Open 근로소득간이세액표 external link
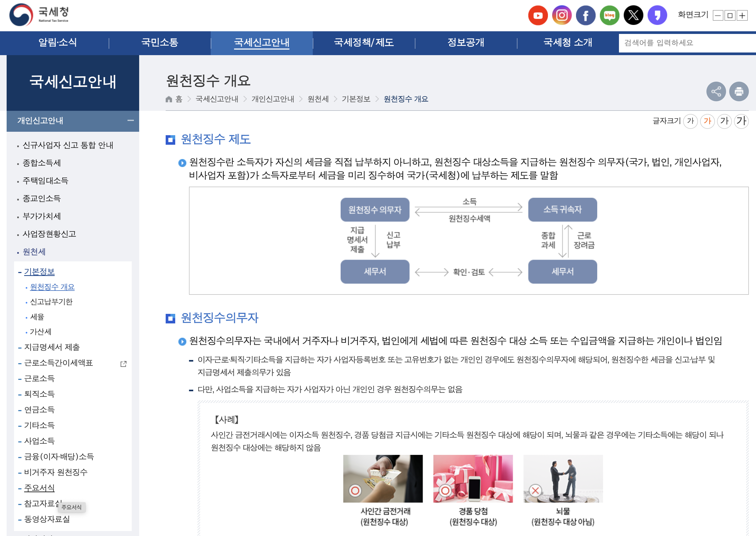 (x=58, y=363)
